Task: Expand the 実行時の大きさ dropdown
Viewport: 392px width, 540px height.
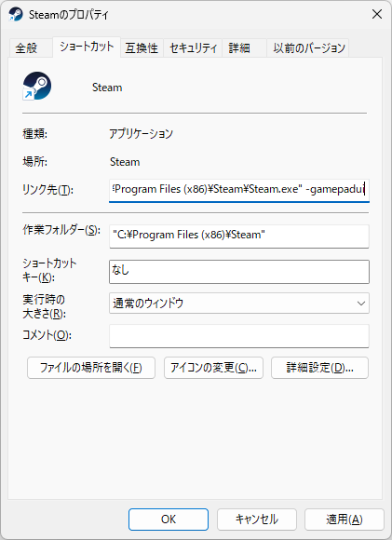Action: click(239, 304)
